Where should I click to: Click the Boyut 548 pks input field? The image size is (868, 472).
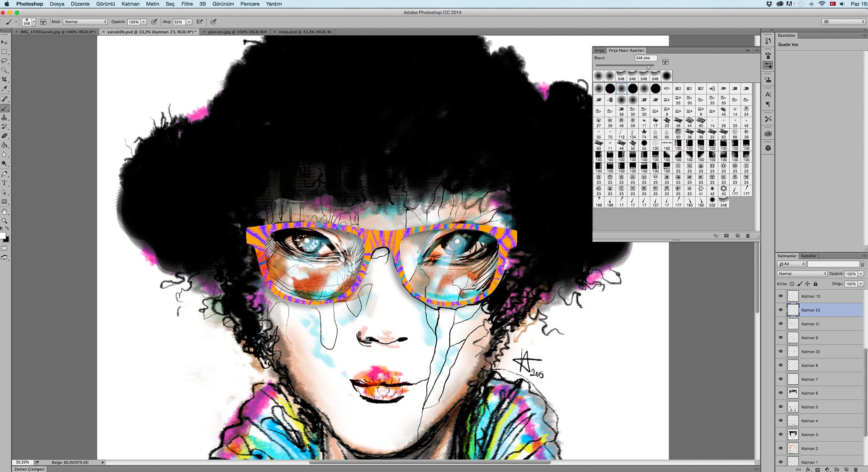pyautogui.click(x=646, y=58)
